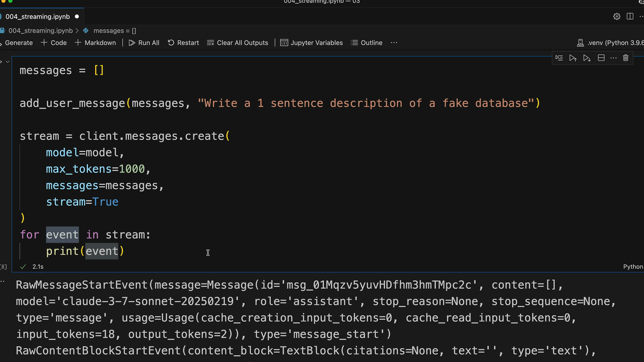Toggle the Outline view
This screenshot has width=644, height=362.
367,43
